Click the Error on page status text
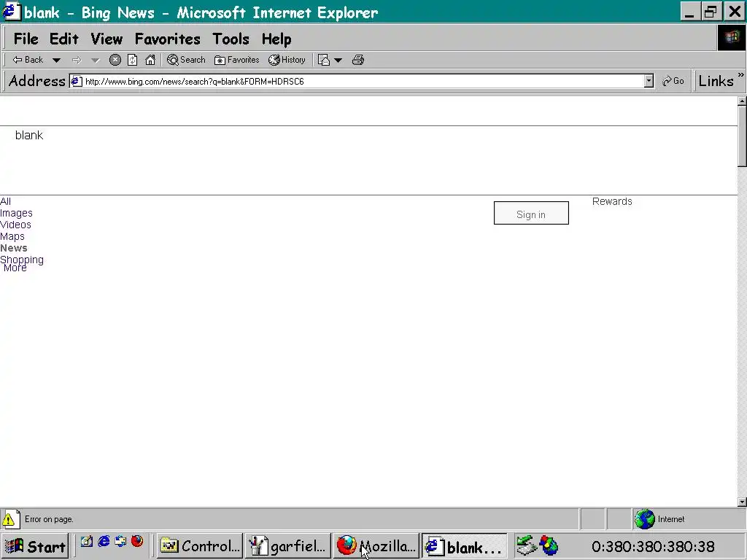Image resolution: width=747 pixels, height=560 pixels. 49,519
